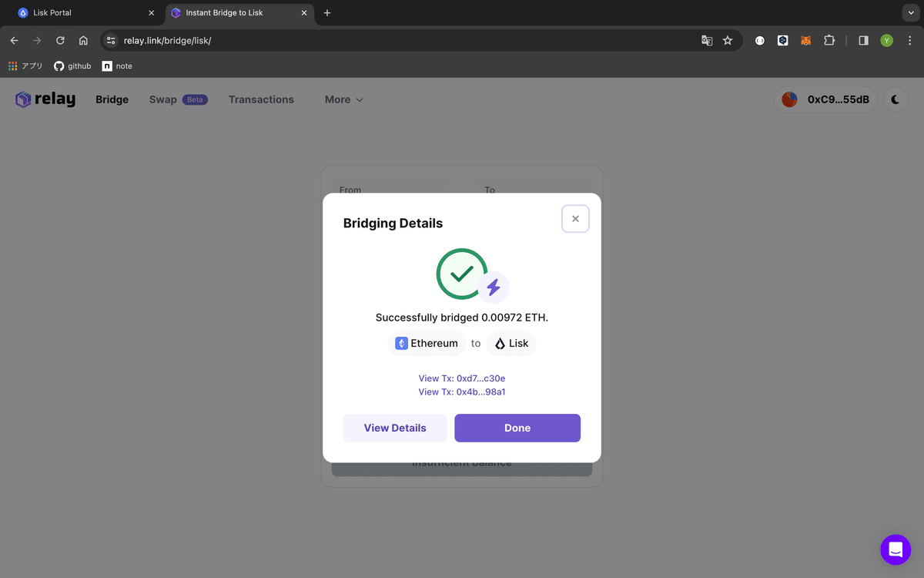The image size is (924, 578).
Task: Close the Bridging Details dialog
Action: click(575, 219)
